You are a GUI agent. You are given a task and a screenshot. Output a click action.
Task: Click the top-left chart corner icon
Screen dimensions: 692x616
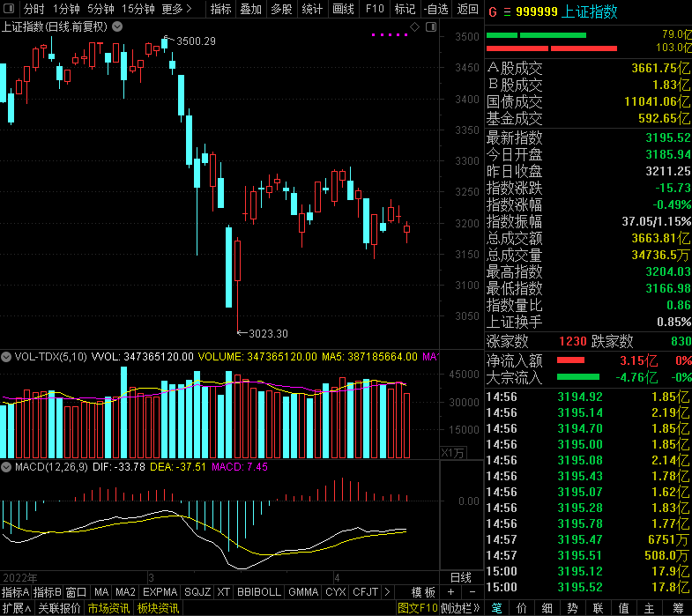tap(8, 9)
